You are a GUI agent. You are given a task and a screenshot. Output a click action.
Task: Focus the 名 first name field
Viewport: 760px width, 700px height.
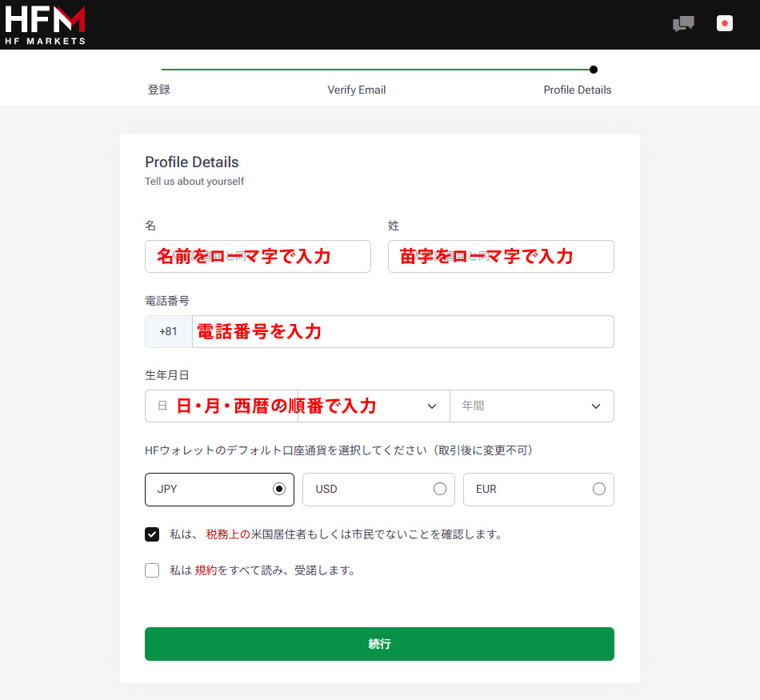[258, 257]
